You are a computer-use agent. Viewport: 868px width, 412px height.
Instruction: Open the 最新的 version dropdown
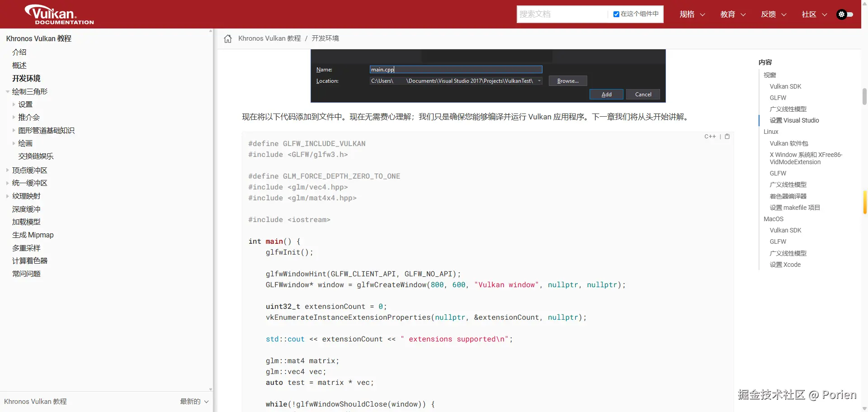click(x=194, y=402)
